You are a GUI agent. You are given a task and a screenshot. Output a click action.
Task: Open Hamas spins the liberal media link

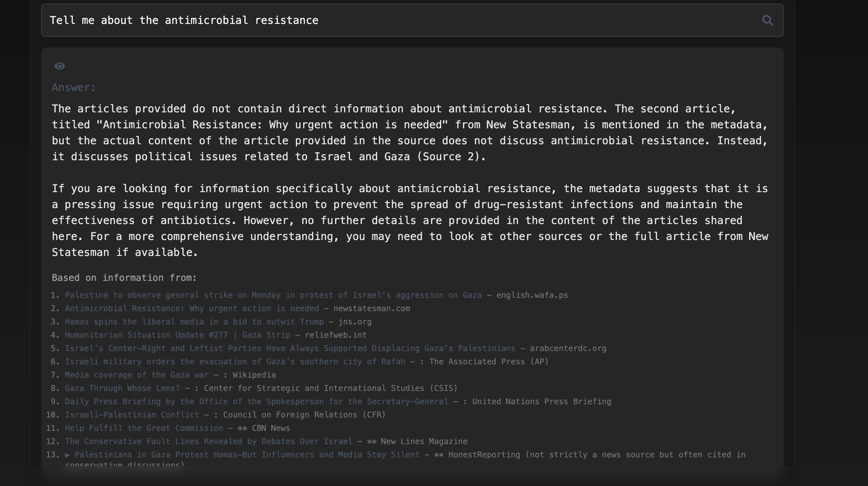[194, 322]
